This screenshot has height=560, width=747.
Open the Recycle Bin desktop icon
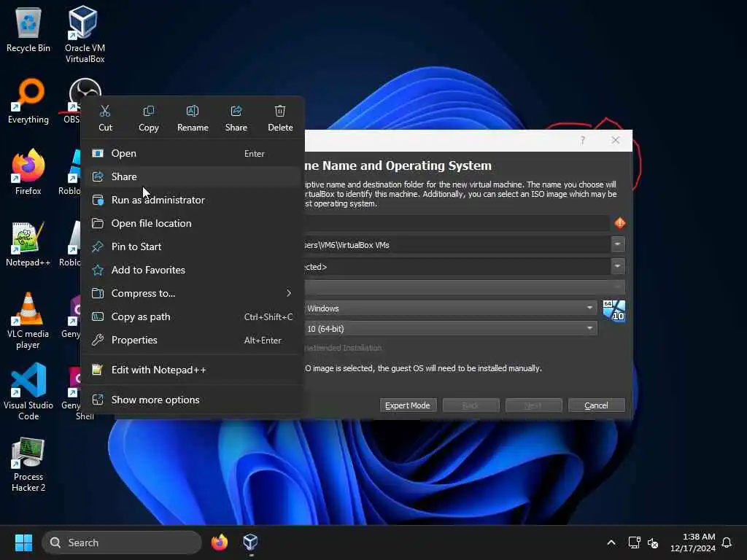28,30
